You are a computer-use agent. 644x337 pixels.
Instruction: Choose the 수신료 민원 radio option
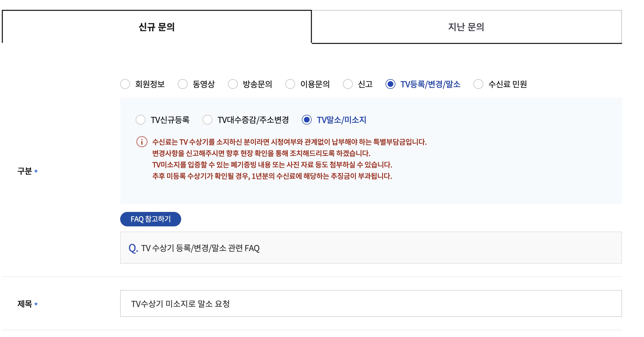pos(478,84)
